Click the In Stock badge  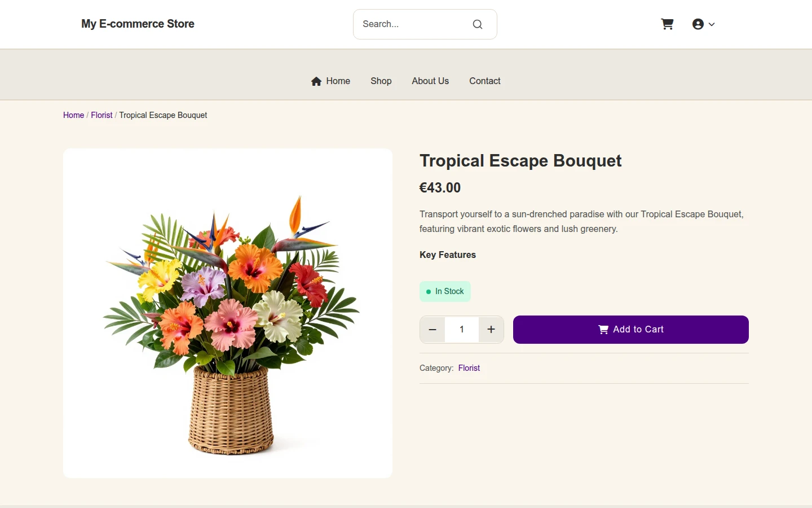pyautogui.click(x=445, y=291)
